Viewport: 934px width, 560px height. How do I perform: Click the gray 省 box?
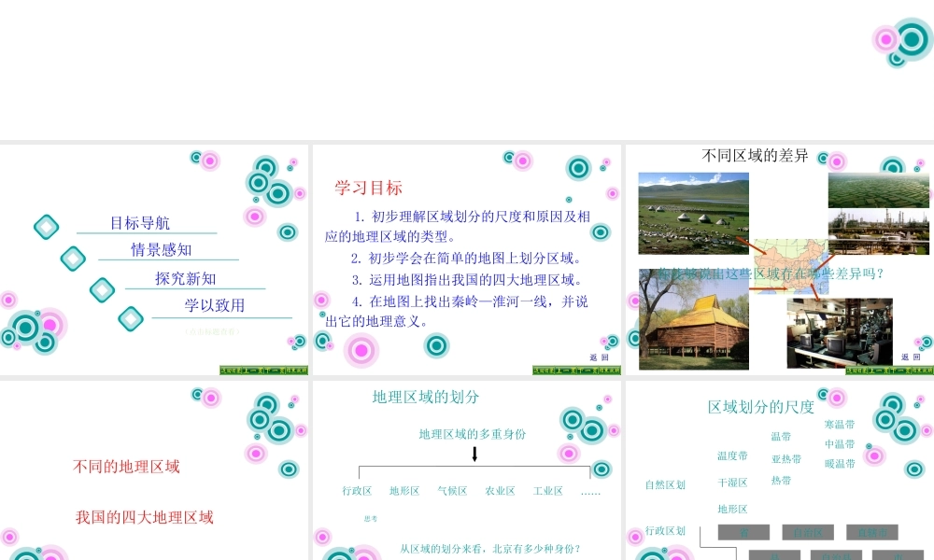tap(743, 532)
